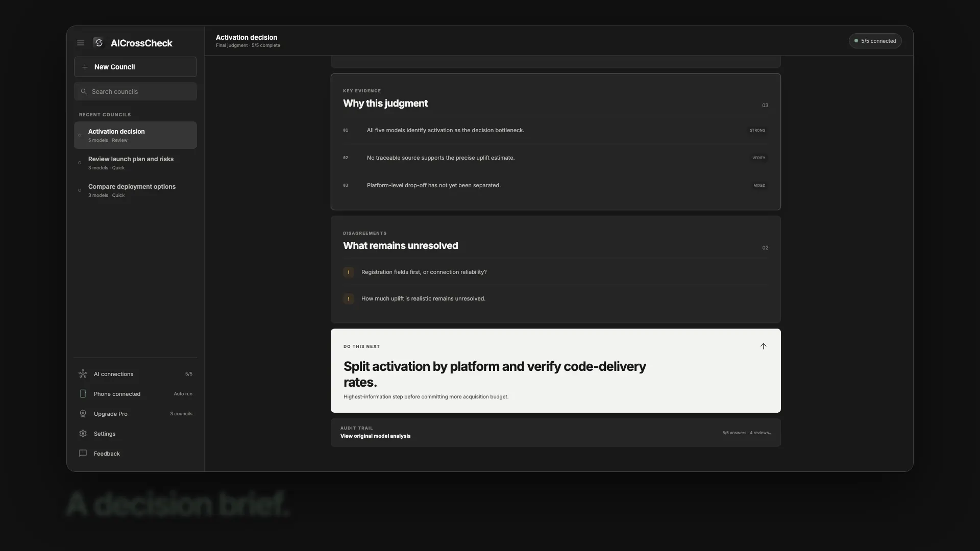
Task: Click the up arrow in Do This Next card
Action: [x=763, y=346]
